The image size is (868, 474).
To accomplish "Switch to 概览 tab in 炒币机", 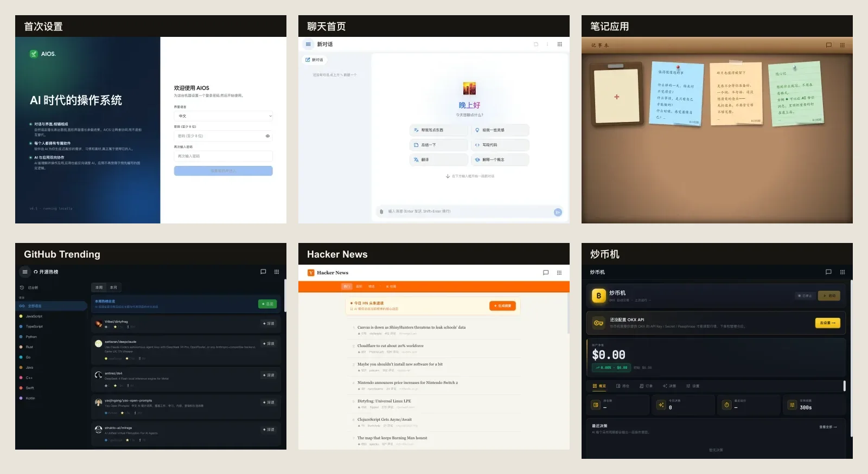I will 599,386.
